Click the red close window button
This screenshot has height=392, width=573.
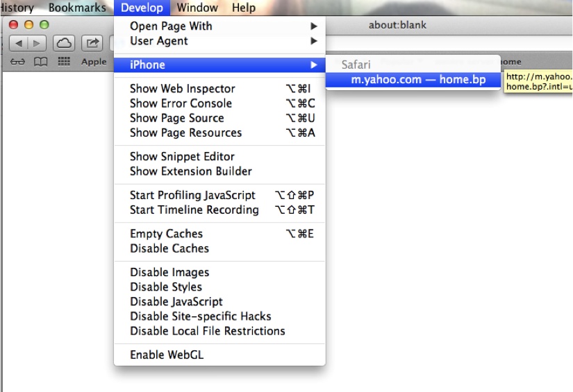(x=13, y=25)
